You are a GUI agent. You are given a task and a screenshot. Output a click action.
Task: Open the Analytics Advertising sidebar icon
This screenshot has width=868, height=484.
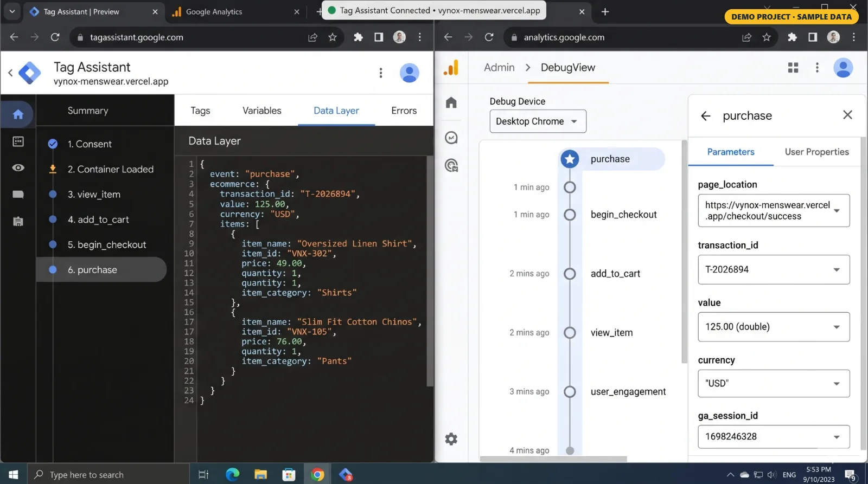tap(451, 165)
